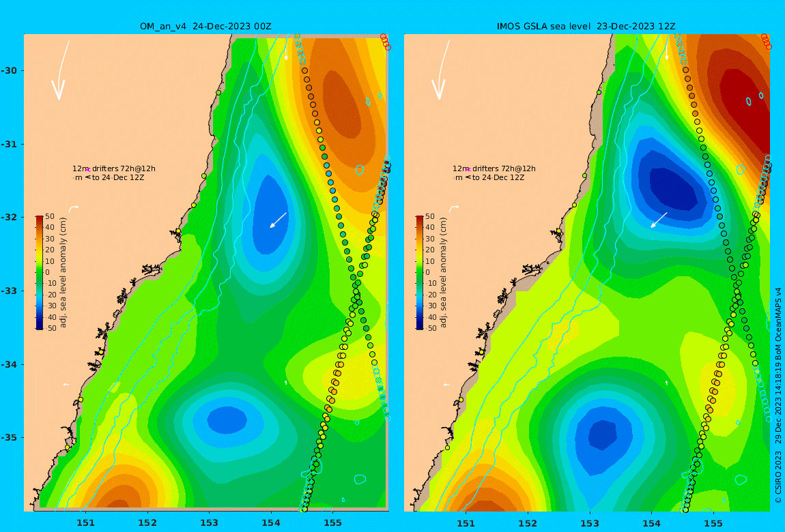Click the -33 latitude axis label
785x532 pixels.
click(x=8, y=291)
